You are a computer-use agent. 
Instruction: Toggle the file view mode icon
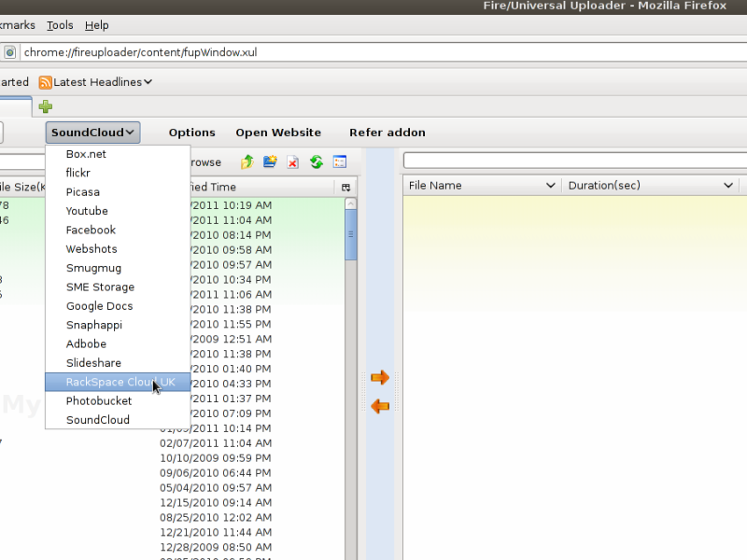click(340, 161)
